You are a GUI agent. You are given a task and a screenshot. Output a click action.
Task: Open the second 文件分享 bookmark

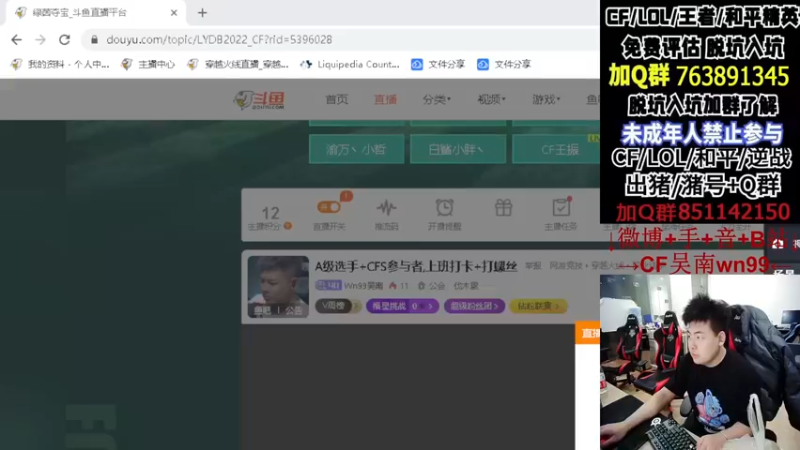[x=505, y=64]
